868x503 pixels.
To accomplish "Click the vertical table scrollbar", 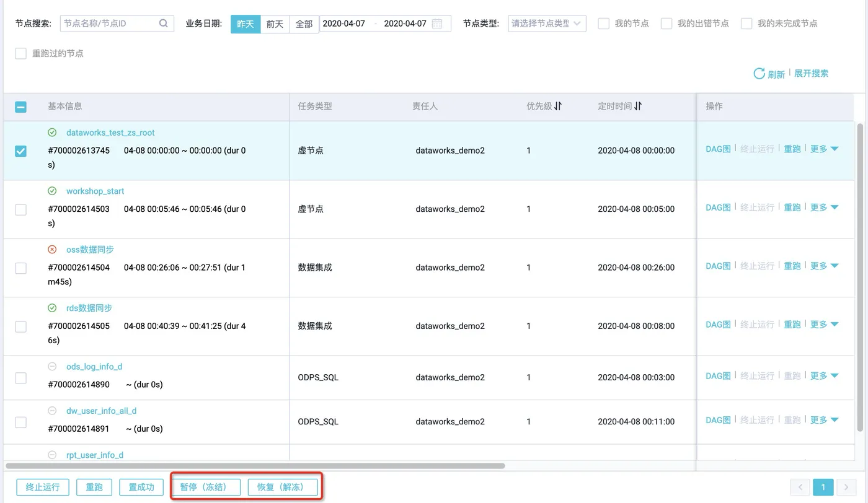I will click(x=859, y=277).
